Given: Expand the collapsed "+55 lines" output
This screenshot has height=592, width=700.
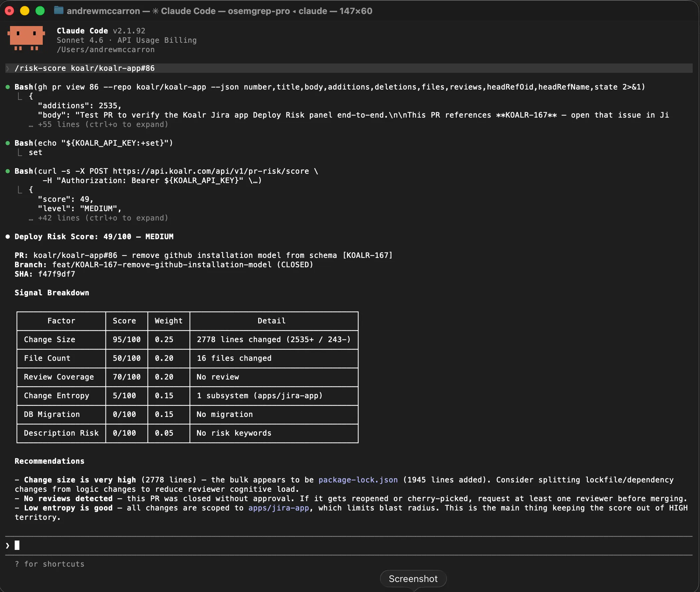Looking at the screenshot, I should 98,125.
